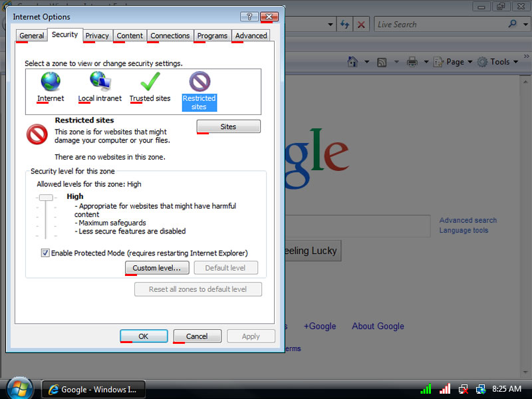Click the Print icon in command bar
The image size is (532, 399).
coord(412,62)
